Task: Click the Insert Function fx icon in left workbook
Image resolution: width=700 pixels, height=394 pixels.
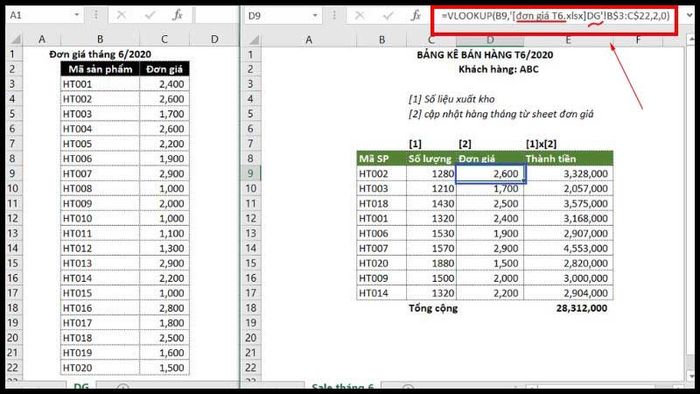Action: click(177, 15)
